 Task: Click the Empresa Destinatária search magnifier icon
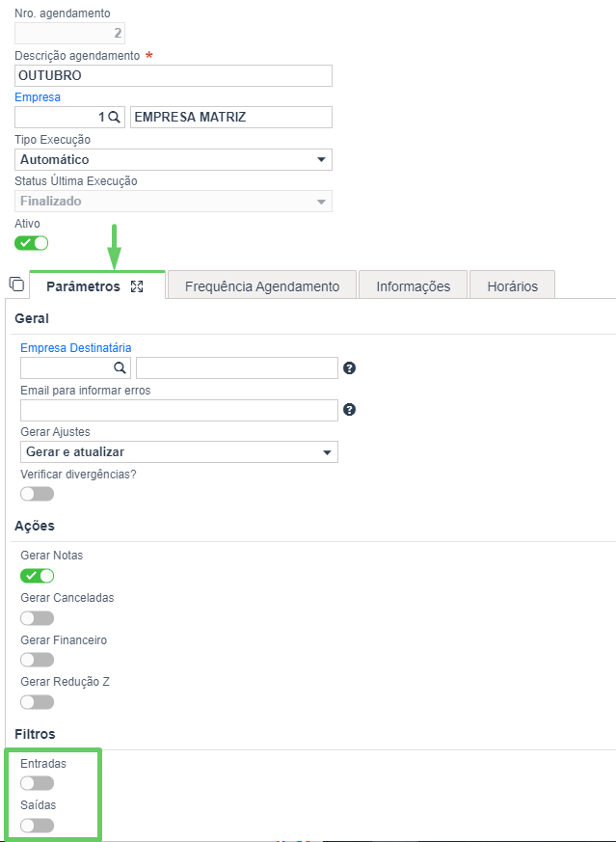point(121,367)
